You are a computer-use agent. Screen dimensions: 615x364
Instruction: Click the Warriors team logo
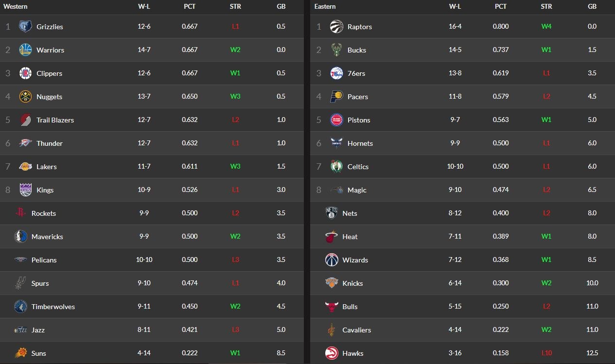[x=25, y=50]
